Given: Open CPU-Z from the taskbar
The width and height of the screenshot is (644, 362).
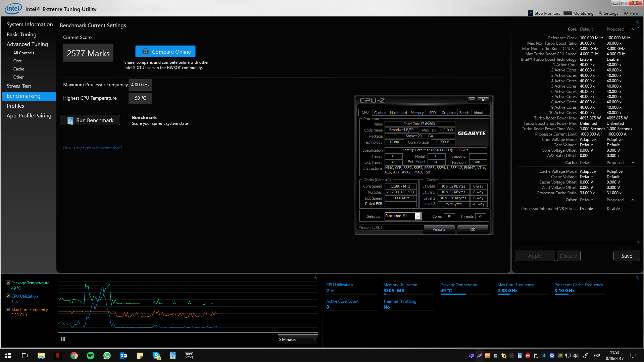Looking at the screenshot, I should (x=189, y=355).
